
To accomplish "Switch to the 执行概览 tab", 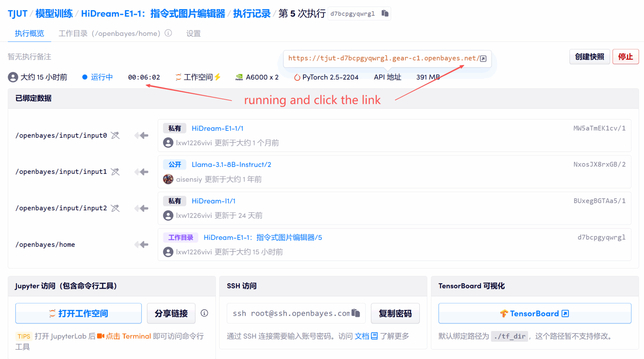I will click(29, 33).
